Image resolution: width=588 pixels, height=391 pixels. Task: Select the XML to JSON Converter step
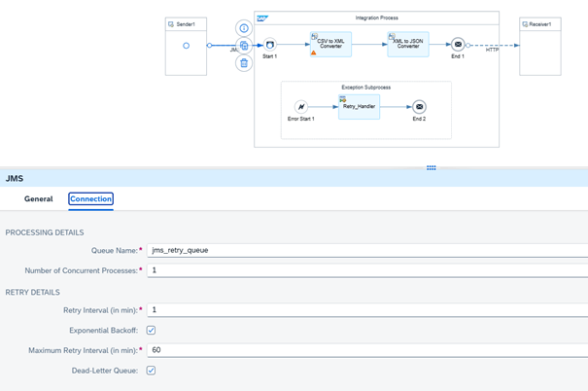point(407,44)
